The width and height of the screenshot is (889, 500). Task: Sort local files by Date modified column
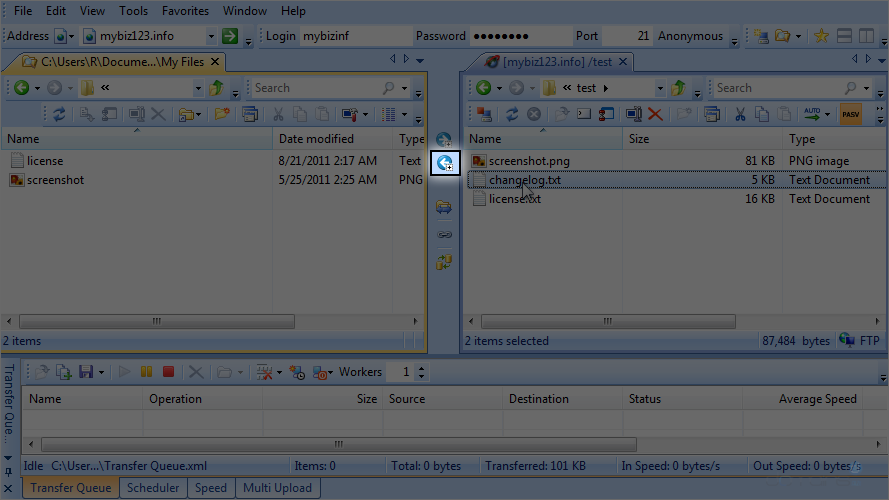(316, 139)
